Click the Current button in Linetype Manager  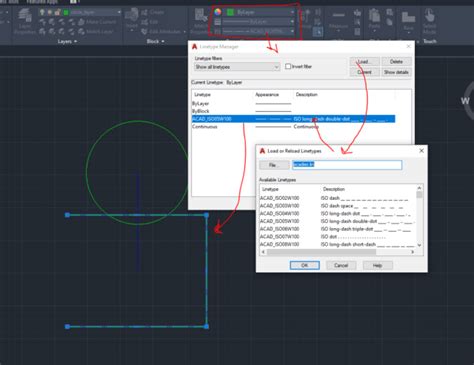[x=364, y=72]
